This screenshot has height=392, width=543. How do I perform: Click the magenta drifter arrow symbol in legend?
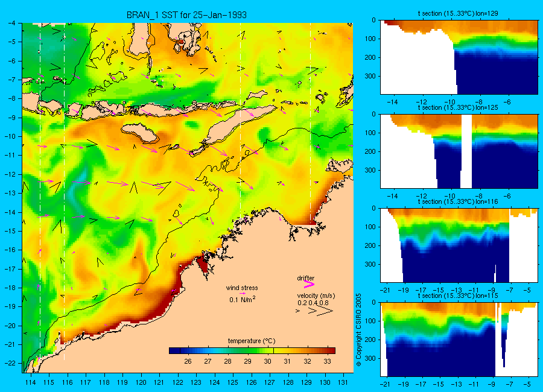tap(309, 284)
